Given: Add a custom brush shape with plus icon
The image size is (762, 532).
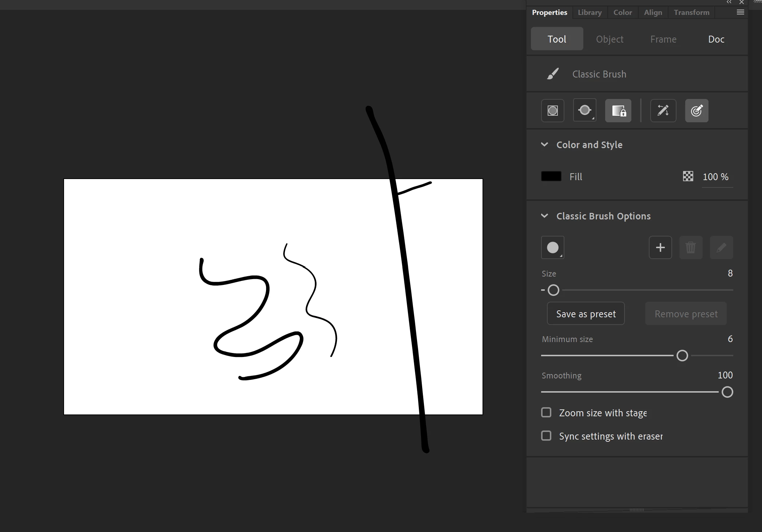Looking at the screenshot, I should tap(660, 247).
